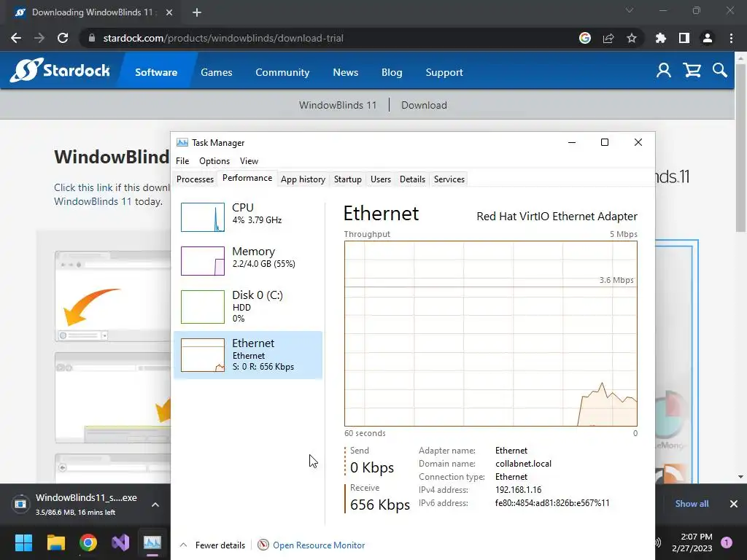Screen dimensions: 747x560
Task: Click Task Manager taskbar icon
Action: click(152, 542)
